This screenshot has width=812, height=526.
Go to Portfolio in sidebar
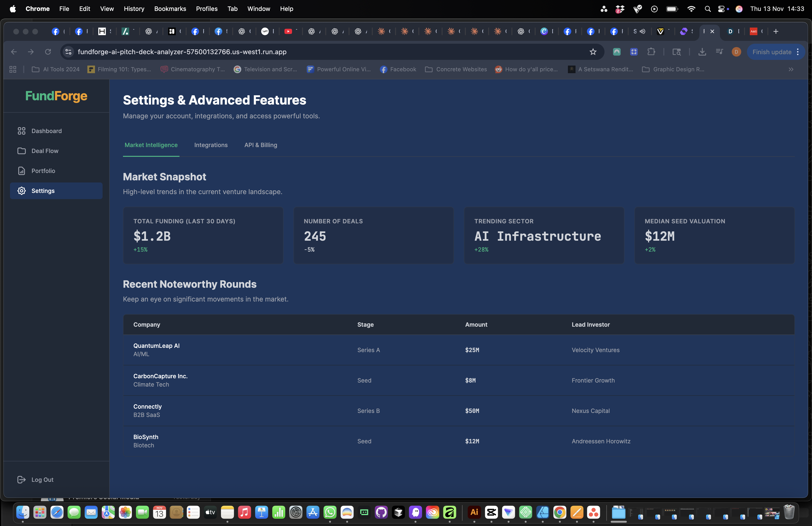43,171
